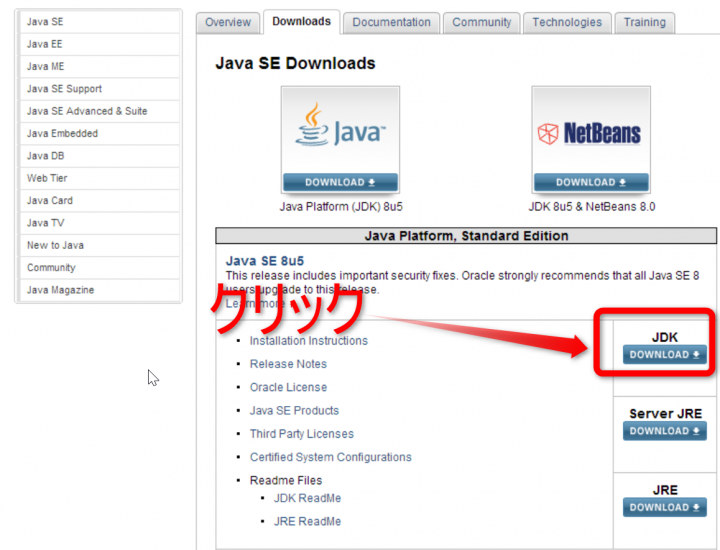The width and height of the screenshot is (720, 550).
Task: Open Installation Instructions link
Action: [x=309, y=341]
